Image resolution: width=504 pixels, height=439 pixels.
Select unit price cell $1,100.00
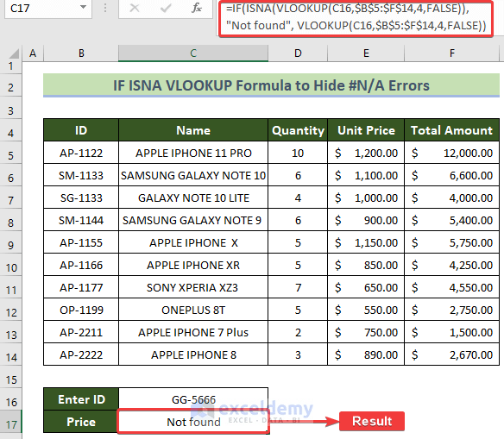coord(366,175)
